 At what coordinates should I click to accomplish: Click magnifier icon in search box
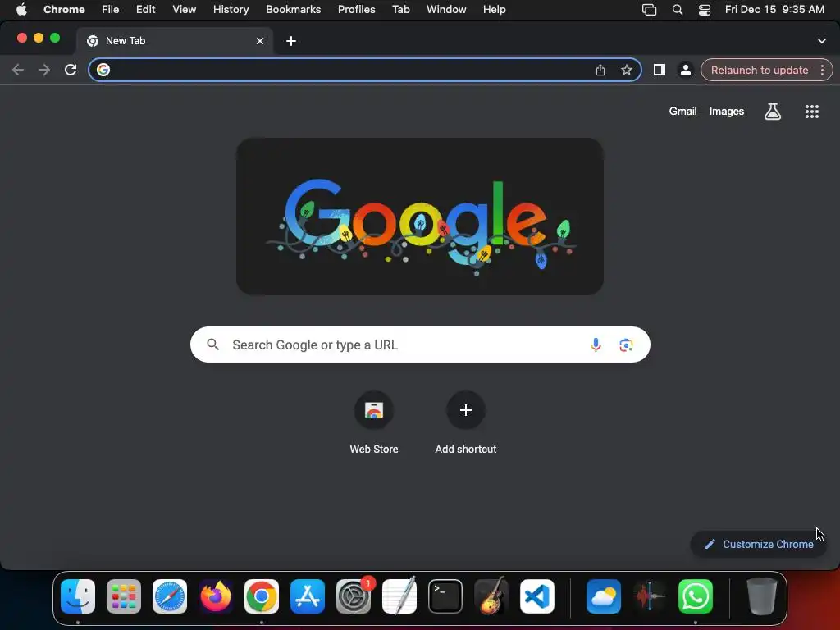[212, 345]
